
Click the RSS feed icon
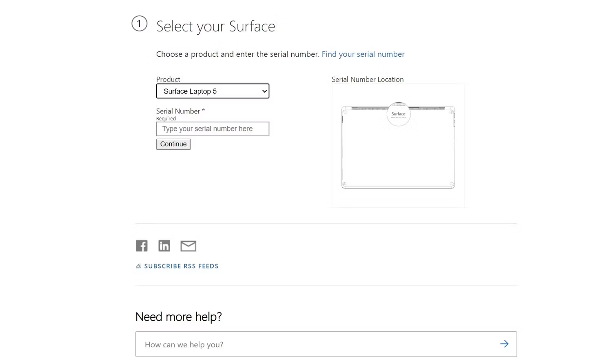click(x=138, y=266)
